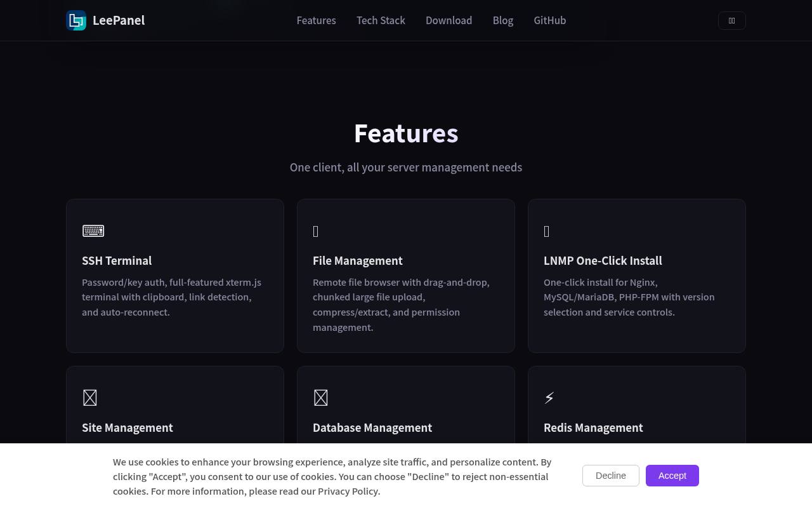Open the Features nav item
Image resolution: width=812 pixels, height=508 pixels.
click(317, 20)
